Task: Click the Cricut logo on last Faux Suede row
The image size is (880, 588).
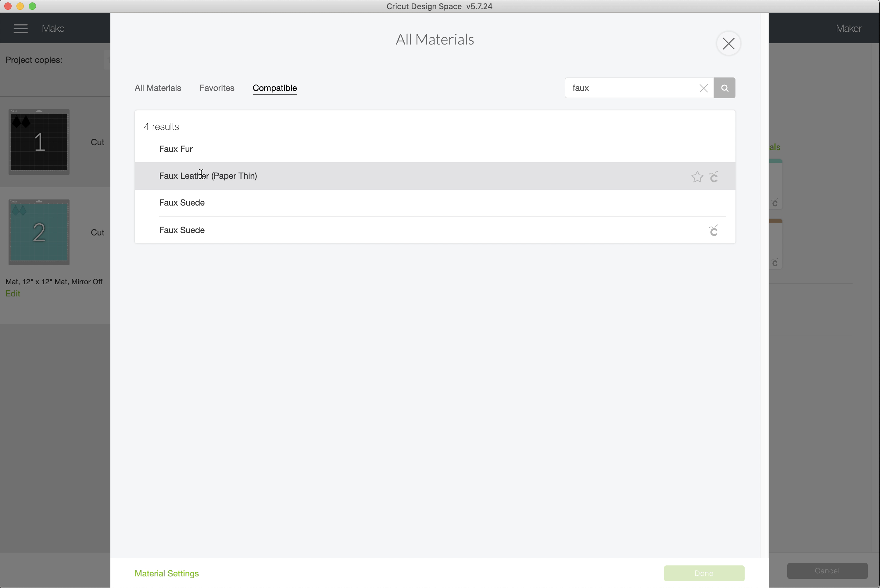Action: pos(714,230)
